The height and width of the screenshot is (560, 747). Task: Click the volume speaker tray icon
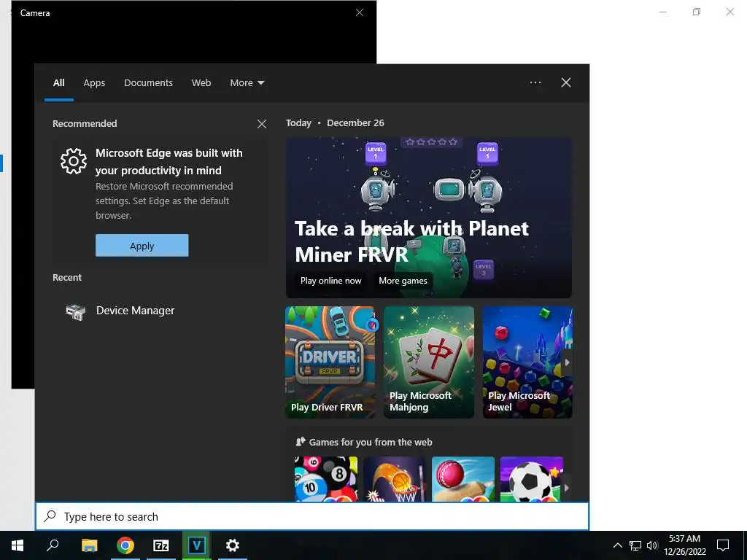(x=652, y=545)
